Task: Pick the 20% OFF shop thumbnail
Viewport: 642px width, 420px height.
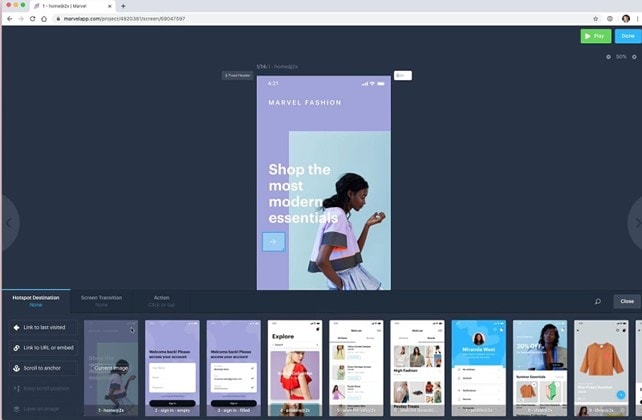Action: click(540, 368)
